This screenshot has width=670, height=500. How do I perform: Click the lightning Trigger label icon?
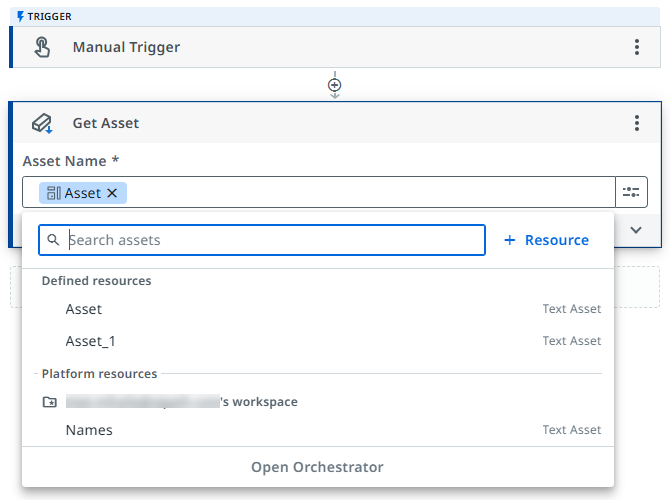point(21,17)
